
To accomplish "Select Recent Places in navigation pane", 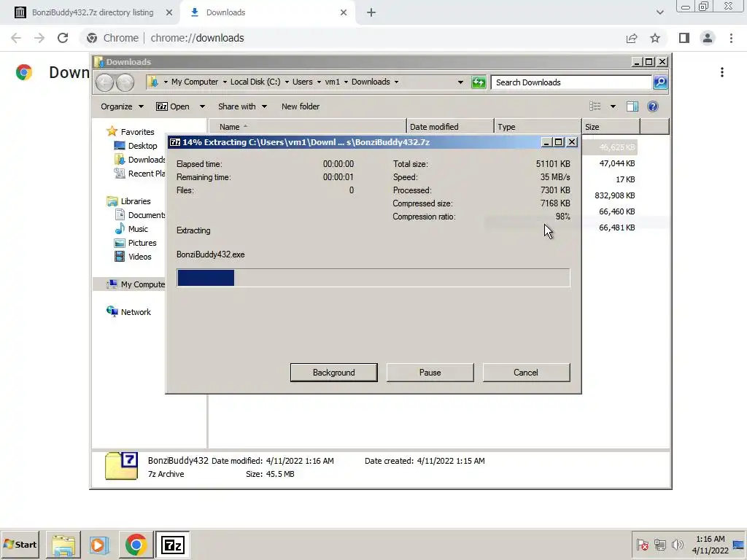I will (139, 174).
